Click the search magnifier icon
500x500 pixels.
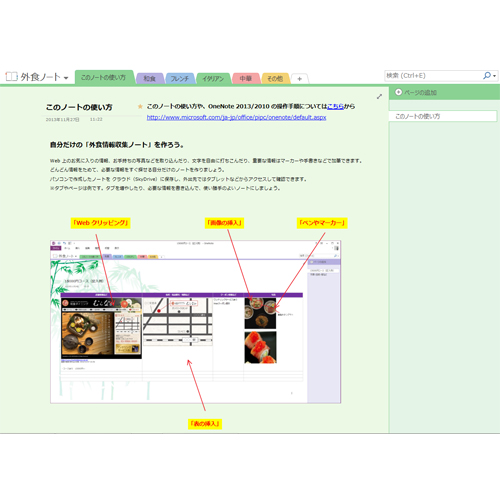click(x=487, y=76)
